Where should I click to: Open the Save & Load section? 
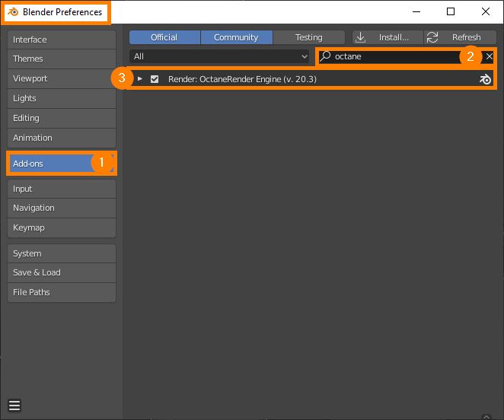[62, 272]
